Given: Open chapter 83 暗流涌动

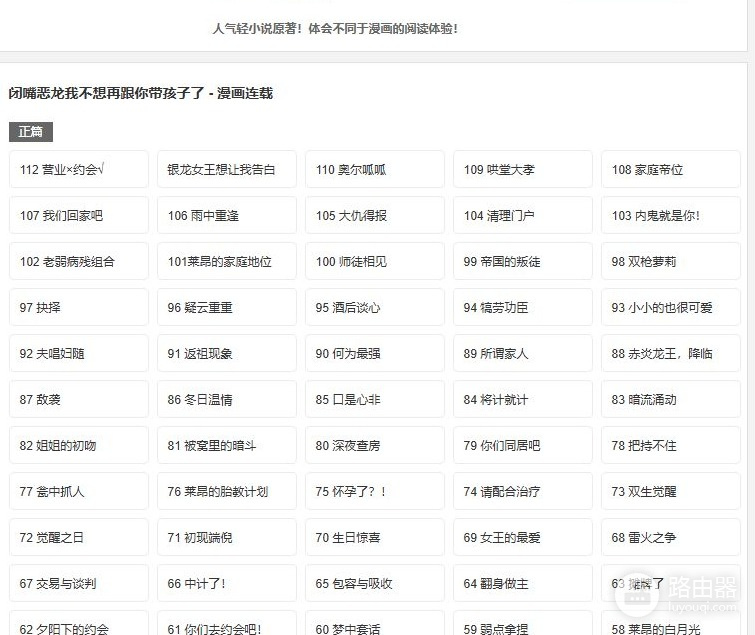Looking at the screenshot, I should tap(671, 399).
